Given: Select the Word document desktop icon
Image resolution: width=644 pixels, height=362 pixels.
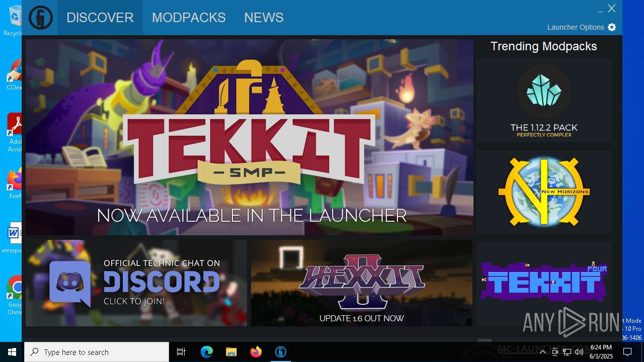Looking at the screenshot, I should [15, 238].
